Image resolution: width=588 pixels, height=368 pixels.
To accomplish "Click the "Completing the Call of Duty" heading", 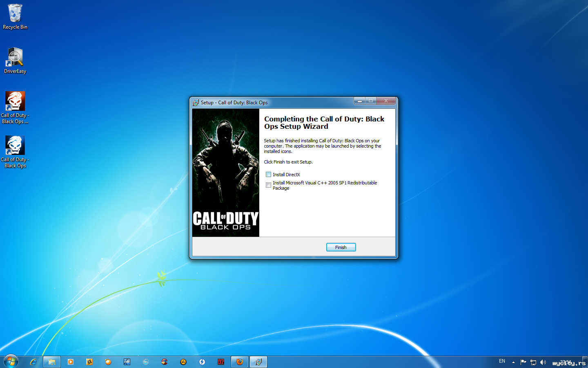I will [x=324, y=123].
